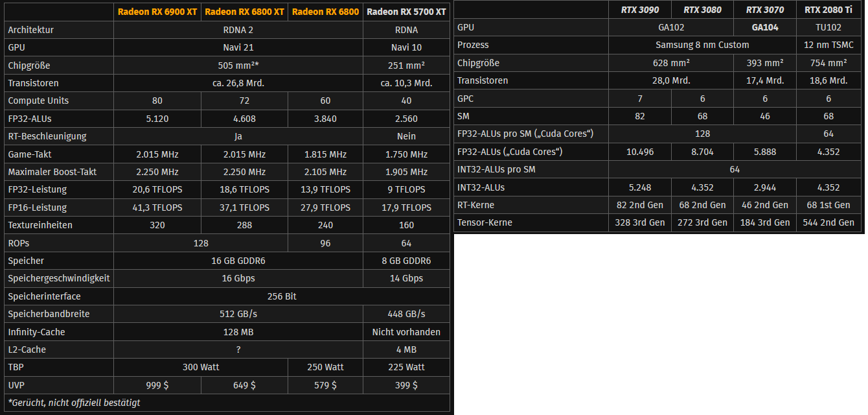Click the Navi 10 GPU cell
This screenshot has height=415, width=868.
(406, 47)
